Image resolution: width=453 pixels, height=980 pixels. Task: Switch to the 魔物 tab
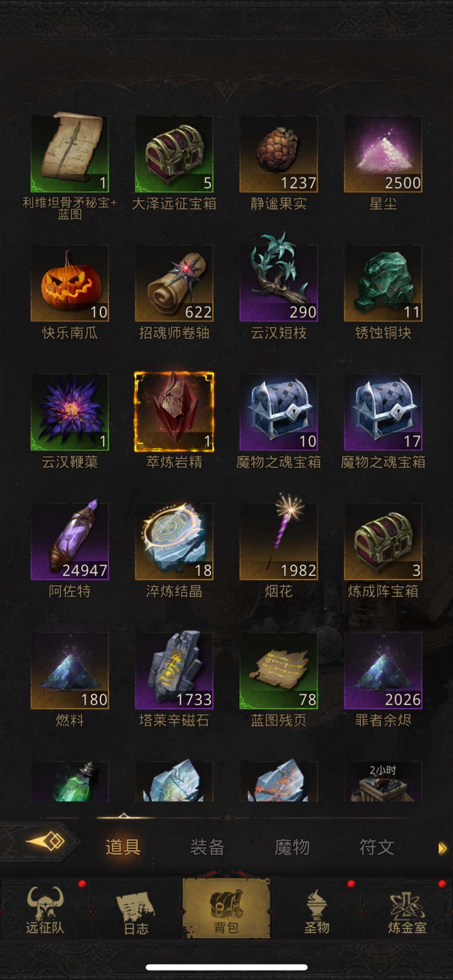point(292,847)
